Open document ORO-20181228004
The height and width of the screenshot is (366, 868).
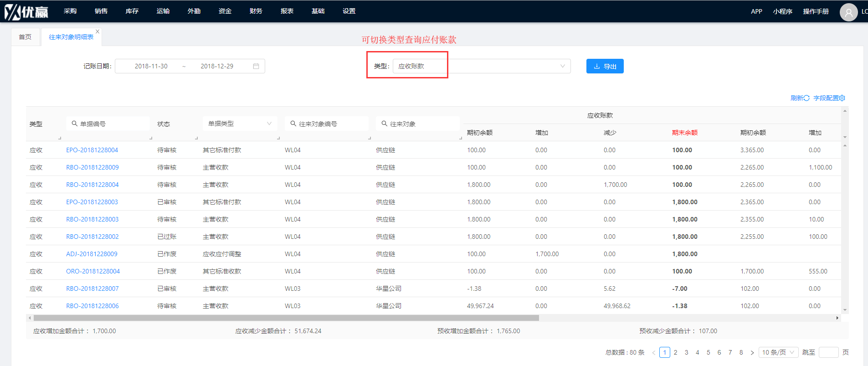tap(93, 271)
